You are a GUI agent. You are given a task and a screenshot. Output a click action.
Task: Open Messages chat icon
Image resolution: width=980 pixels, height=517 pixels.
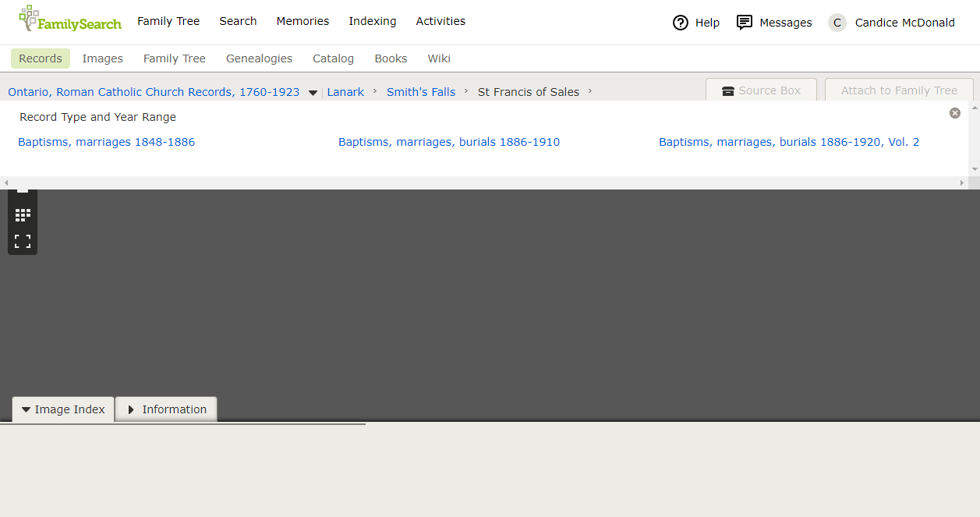point(745,23)
